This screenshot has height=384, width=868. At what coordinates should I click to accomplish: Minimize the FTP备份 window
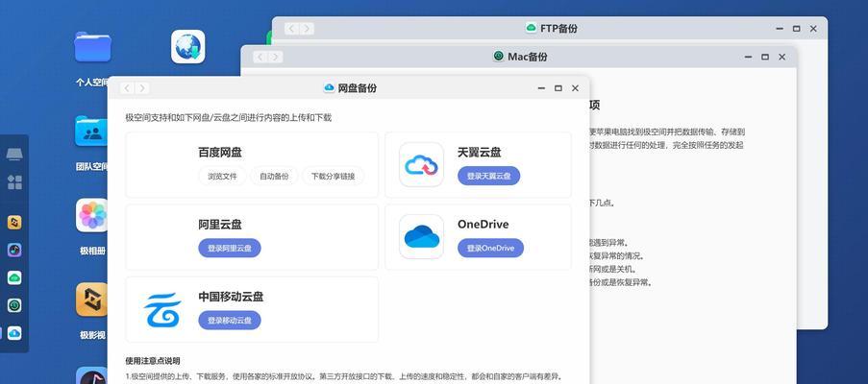(x=780, y=29)
